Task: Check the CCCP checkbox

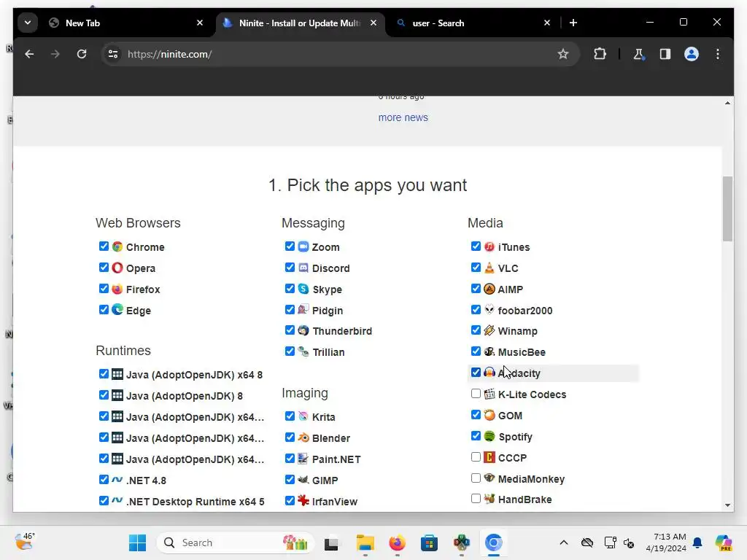Action: [476, 456]
